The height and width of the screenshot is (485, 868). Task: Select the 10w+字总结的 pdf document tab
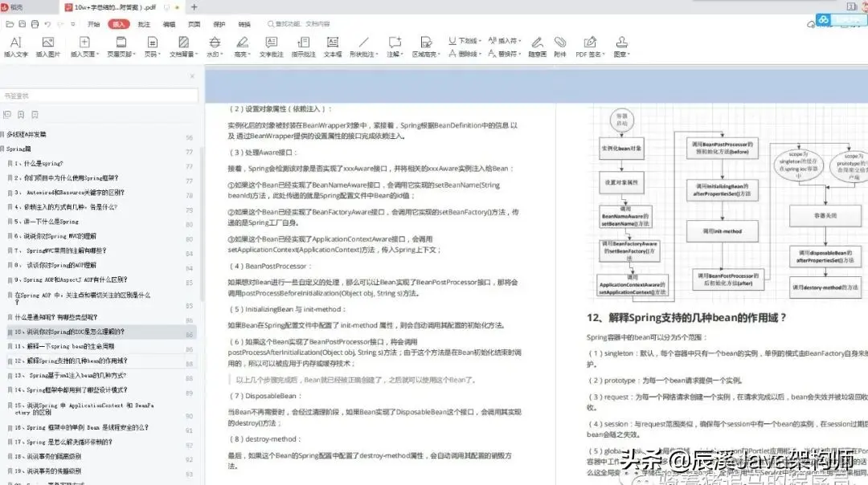click(x=122, y=7)
